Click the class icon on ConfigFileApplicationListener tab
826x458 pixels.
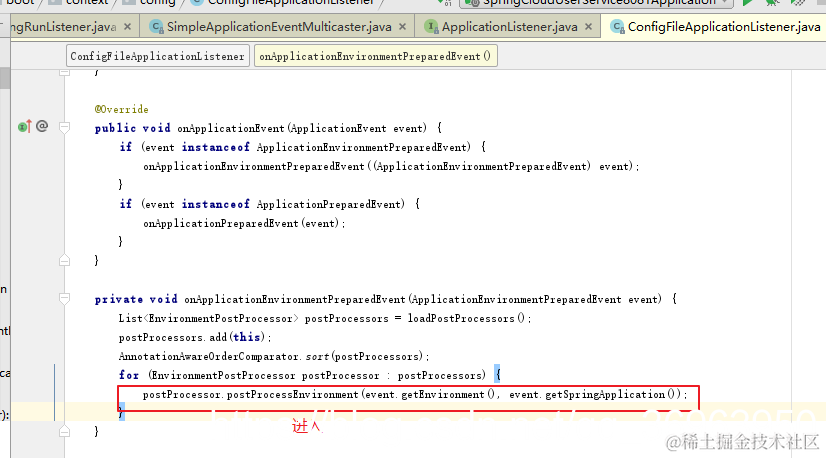[617, 26]
